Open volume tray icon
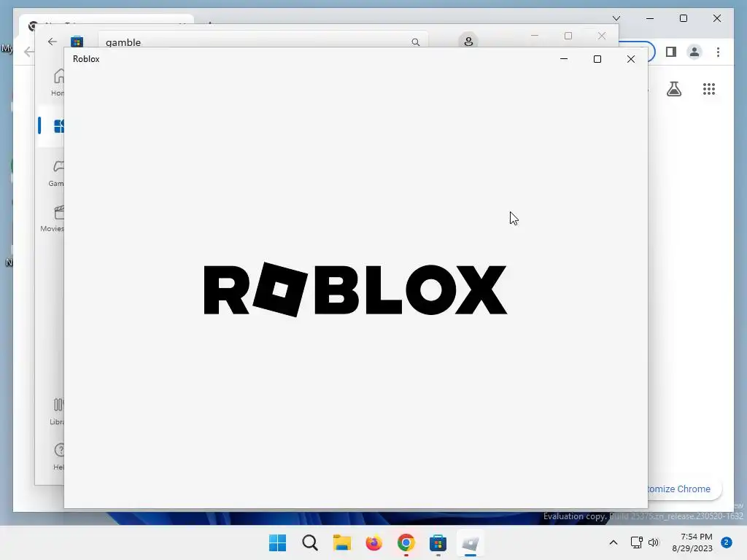 pos(653,542)
